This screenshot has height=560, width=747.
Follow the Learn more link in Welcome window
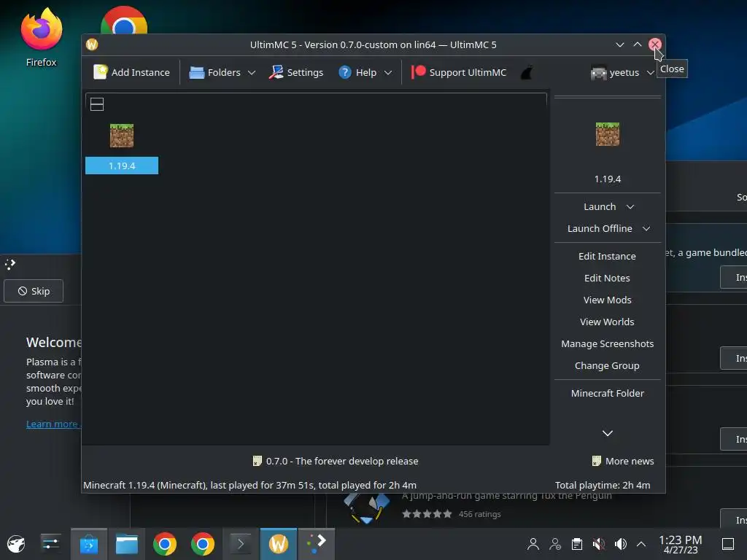coord(53,424)
